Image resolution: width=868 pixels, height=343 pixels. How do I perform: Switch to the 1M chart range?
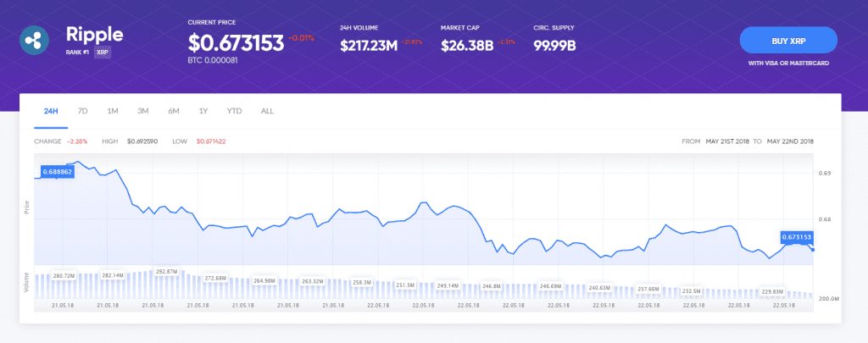click(113, 111)
